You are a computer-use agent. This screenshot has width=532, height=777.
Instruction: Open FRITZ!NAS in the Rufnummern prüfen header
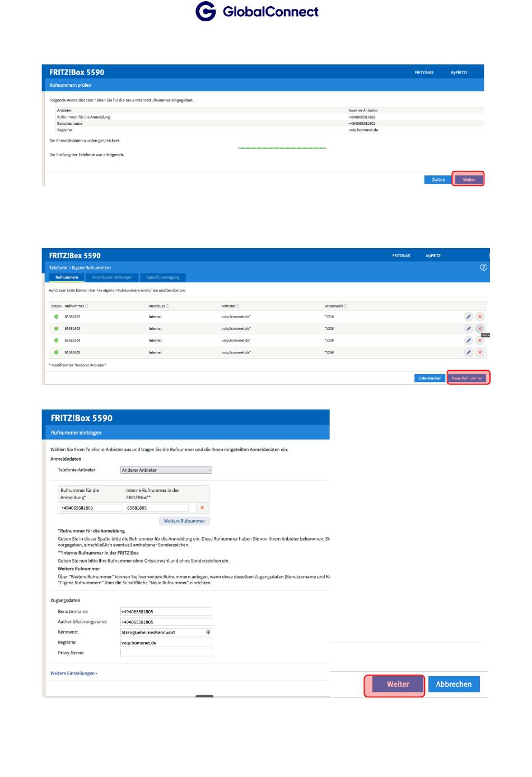424,72
